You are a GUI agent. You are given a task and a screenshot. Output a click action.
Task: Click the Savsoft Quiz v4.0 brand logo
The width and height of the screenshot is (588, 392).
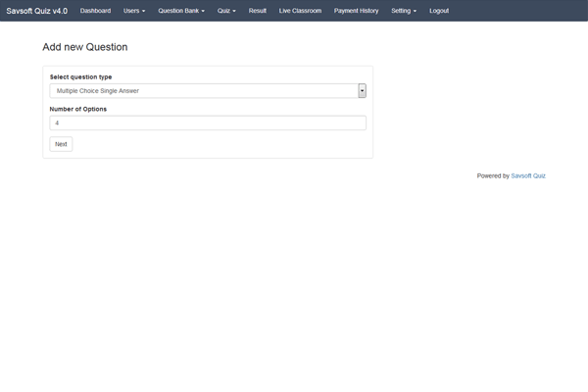coord(37,11)
